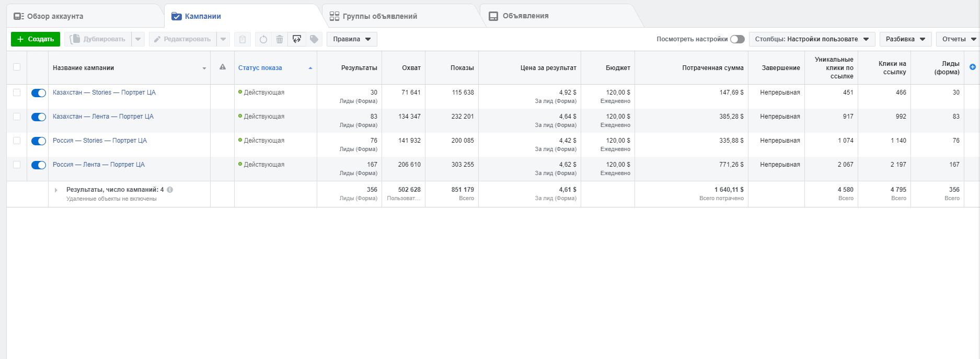Click the trash delete icon in toolbar
The height and width of the screenshot is (359, 980).
[x=280, y=39]
